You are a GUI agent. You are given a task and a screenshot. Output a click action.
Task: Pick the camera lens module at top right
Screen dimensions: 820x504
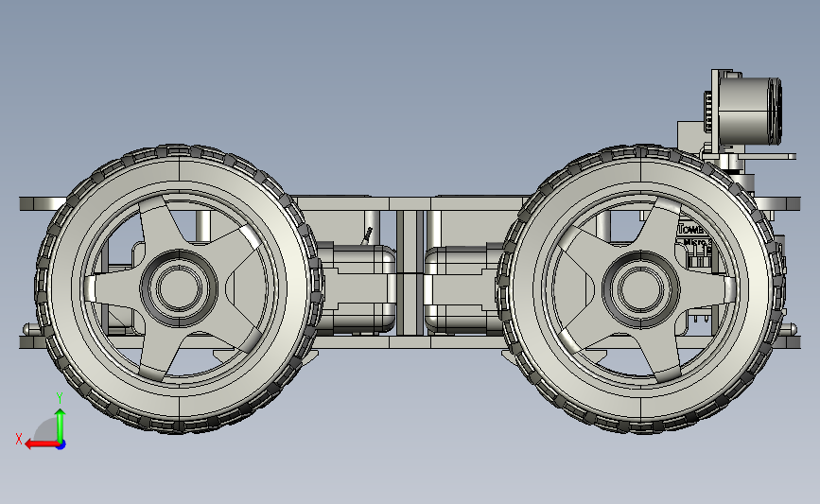coord(750,111)
